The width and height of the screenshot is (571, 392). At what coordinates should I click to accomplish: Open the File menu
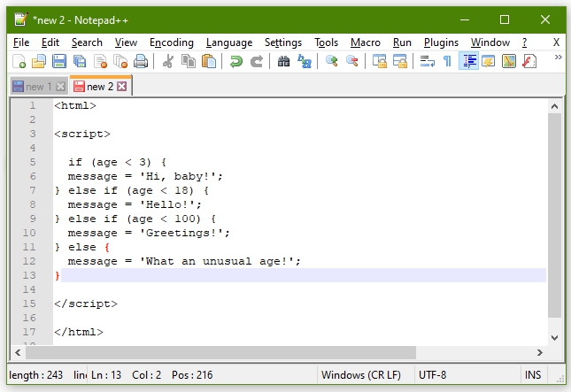click(21, 42)
